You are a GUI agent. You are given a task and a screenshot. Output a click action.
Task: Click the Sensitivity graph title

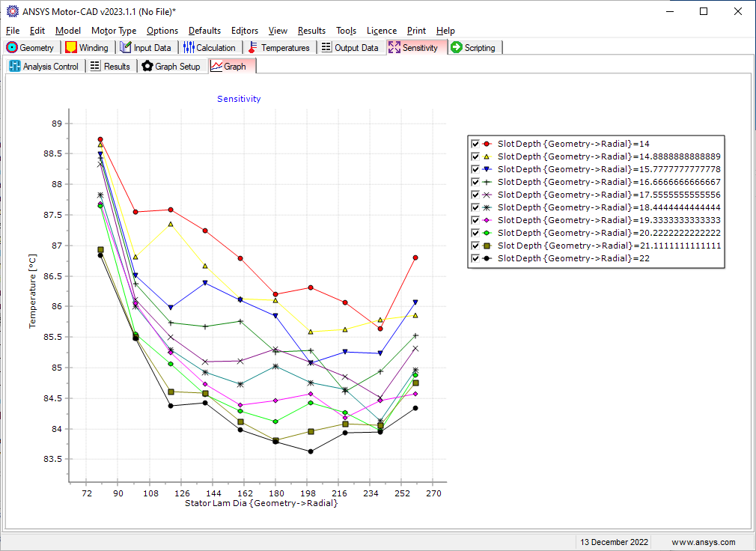[239, 99]
